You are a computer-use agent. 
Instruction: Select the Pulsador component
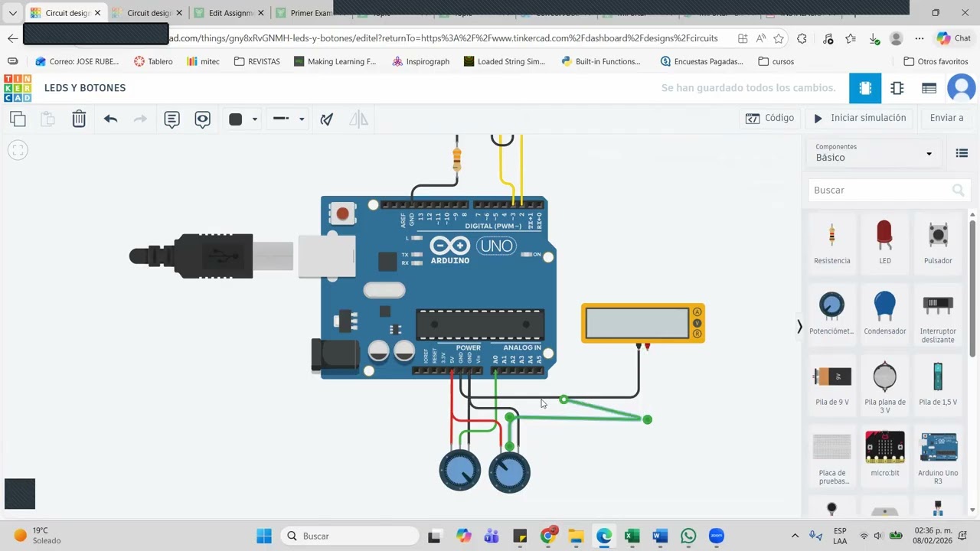[x=938, y=243]
